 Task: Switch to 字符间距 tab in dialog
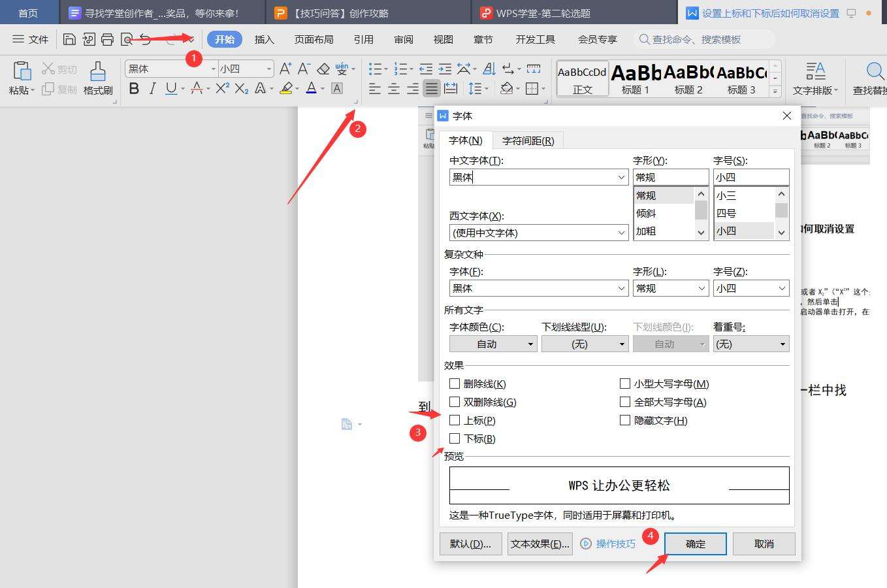[528, 140]
